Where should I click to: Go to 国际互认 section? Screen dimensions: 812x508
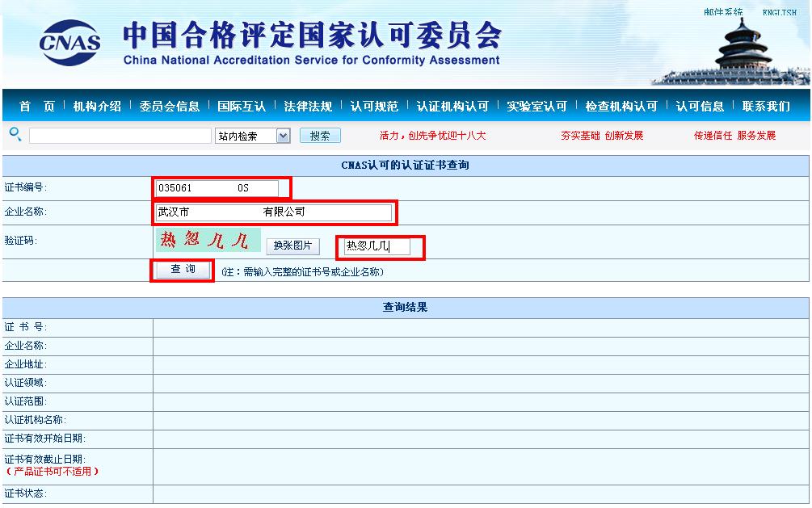(x=242, y=106)
